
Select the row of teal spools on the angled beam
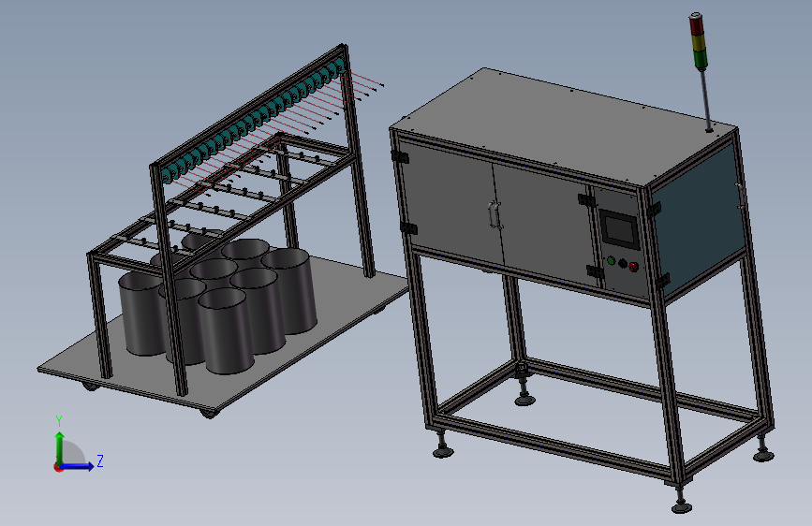(254, 123)
